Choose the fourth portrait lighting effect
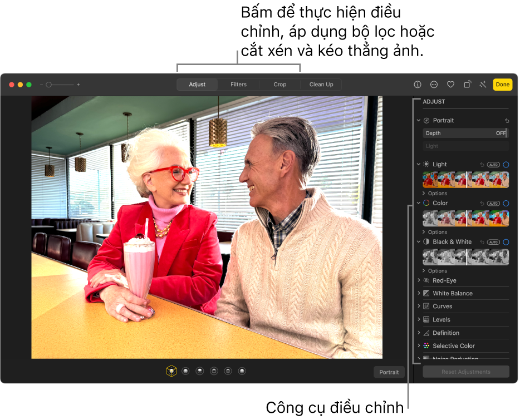Viewport: 520px width, 420px height. (214, 371)
